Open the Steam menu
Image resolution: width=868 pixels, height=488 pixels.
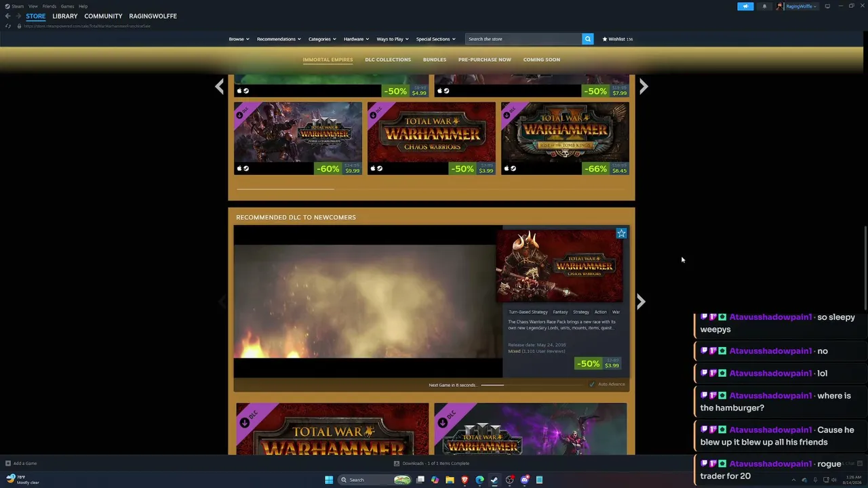pos(18,6)
